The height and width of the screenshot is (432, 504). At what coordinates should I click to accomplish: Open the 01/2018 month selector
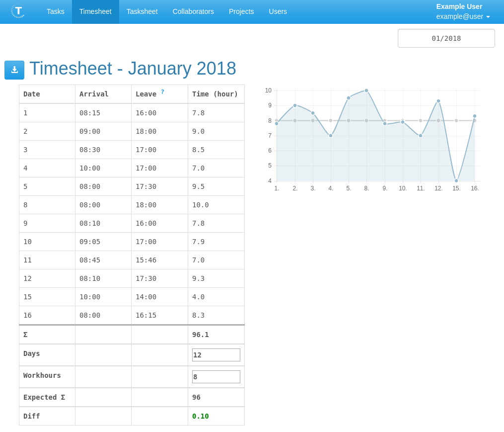[445, 38]
